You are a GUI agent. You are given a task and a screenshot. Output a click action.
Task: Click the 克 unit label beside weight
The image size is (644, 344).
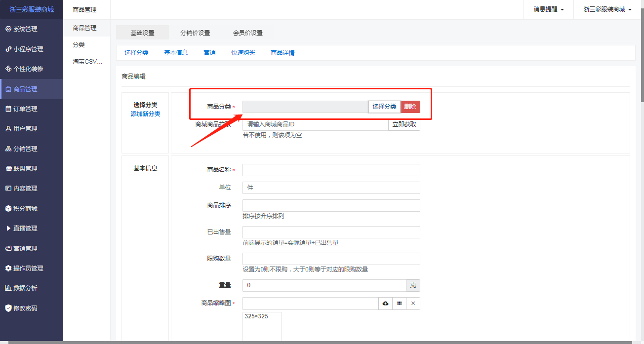(413, 285)
